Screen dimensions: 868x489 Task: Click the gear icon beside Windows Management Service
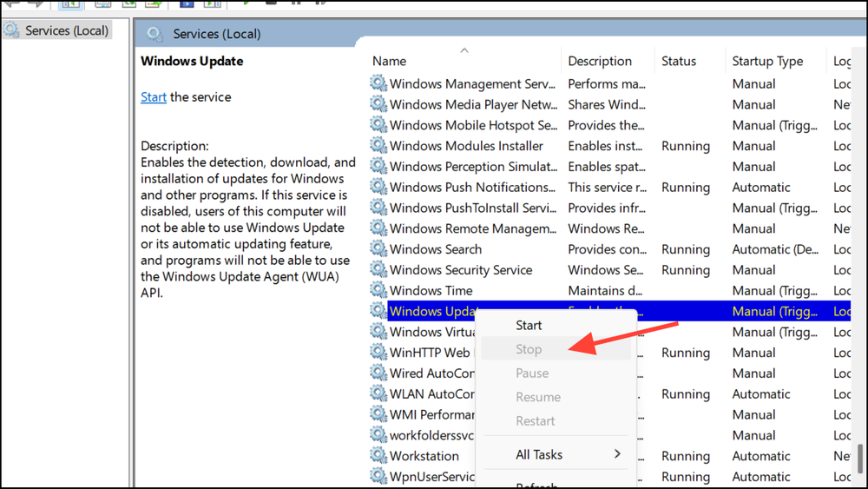click(x=378, y=83)
